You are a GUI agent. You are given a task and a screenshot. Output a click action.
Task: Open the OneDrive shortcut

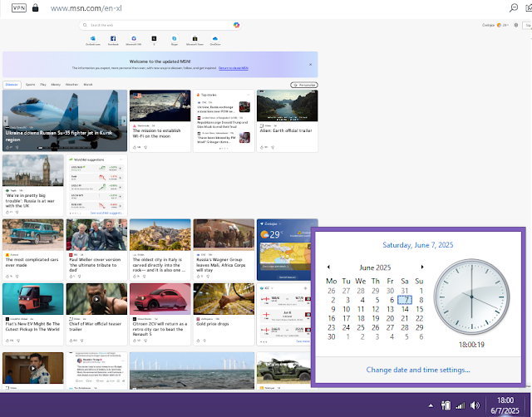tap(215, 41)
